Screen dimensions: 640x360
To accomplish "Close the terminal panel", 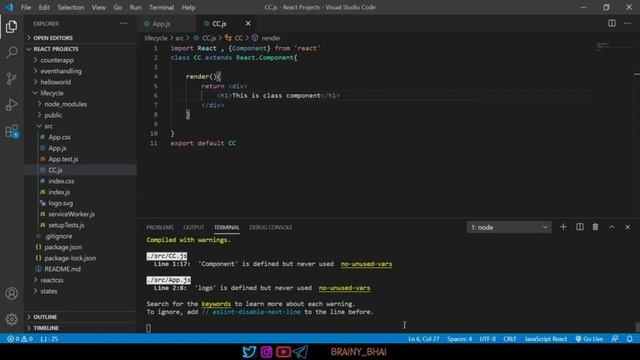I will coord(627,227).
